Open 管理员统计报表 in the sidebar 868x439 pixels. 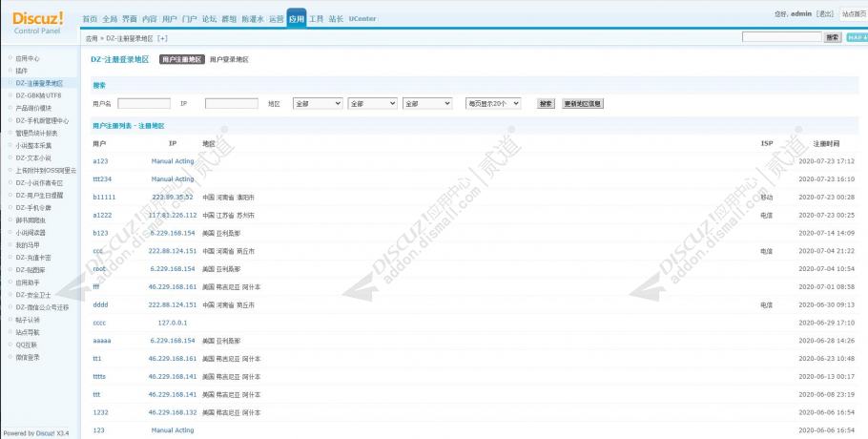[36, 133]
